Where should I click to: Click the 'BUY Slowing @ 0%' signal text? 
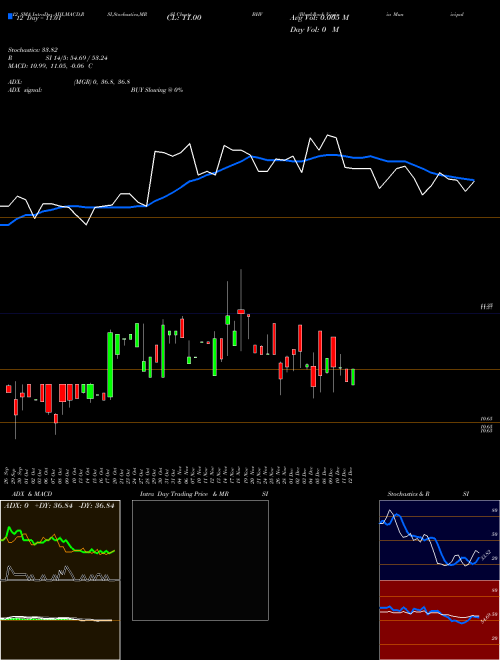[x=157, y=90]
